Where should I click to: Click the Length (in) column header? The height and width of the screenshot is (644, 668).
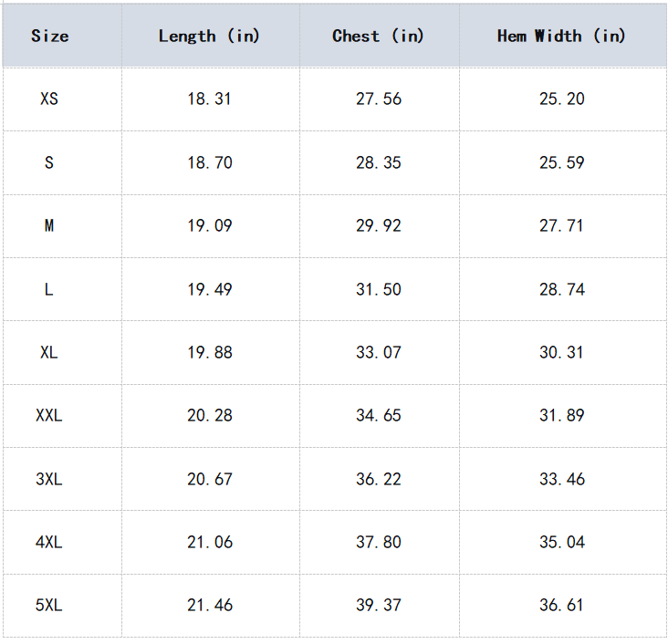209,36
